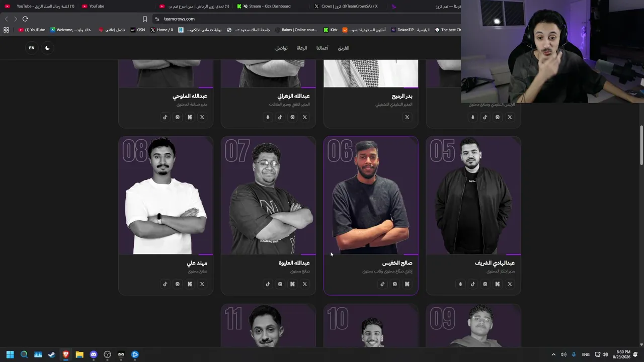Click the name صالح الخفيس
The height and width of the screenshot is (362, 644).
(x=397, y=263)
